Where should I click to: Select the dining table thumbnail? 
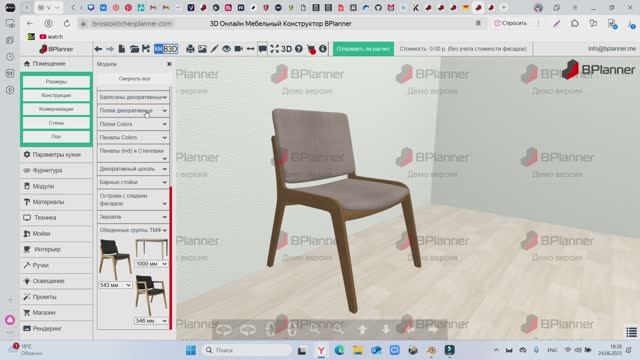tap(151, 249)
